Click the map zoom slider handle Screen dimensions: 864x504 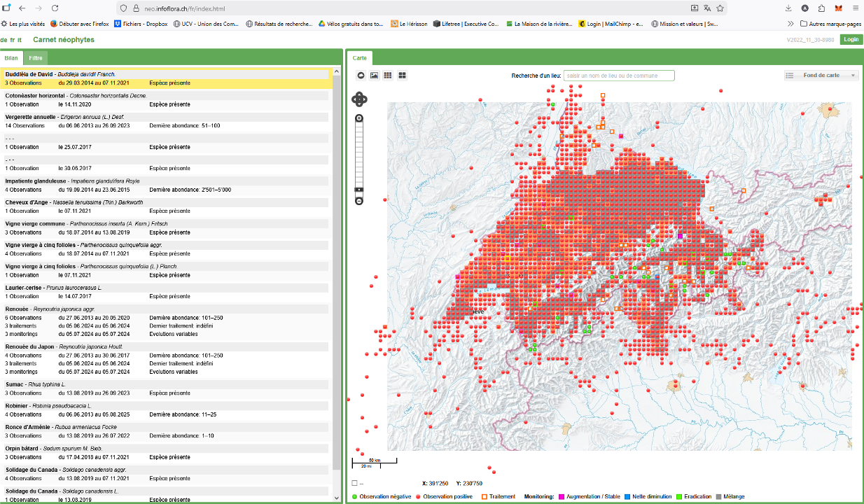359,190
